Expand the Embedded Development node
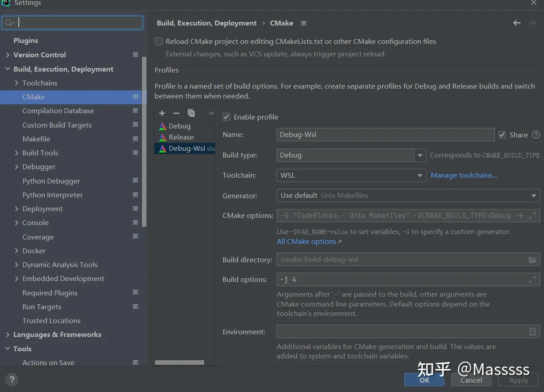This screenshot has height=392, width=544. coord(17,278)
